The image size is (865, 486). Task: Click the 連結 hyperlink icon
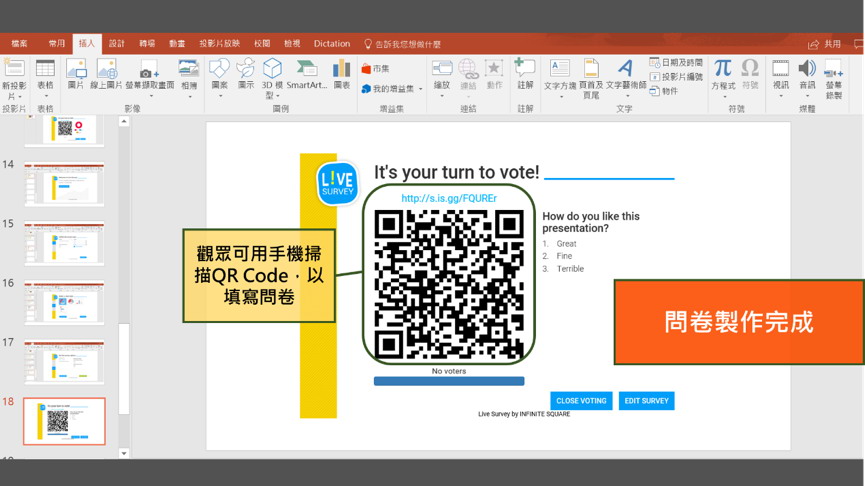[468, 68]
